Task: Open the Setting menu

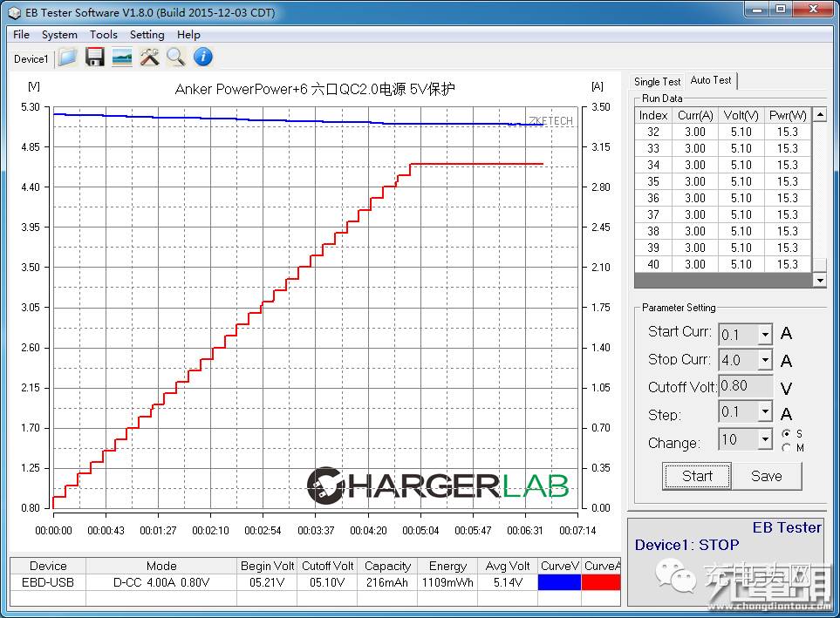Action: tap(147, 35)
